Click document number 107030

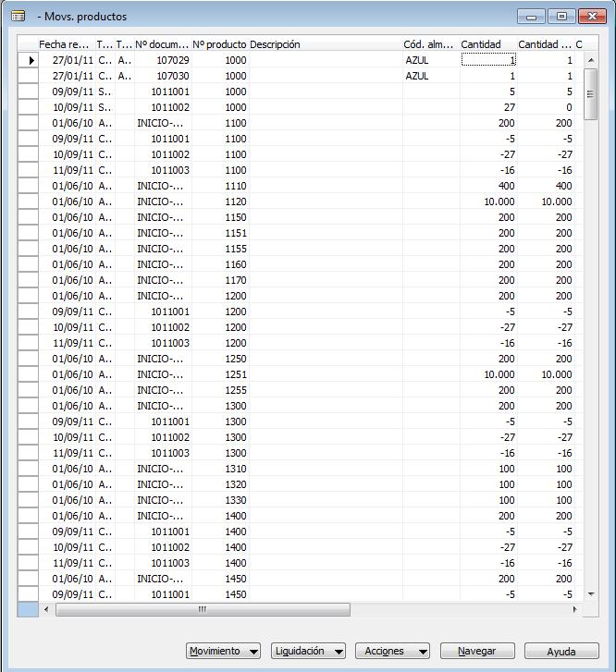tap(173, 76)
